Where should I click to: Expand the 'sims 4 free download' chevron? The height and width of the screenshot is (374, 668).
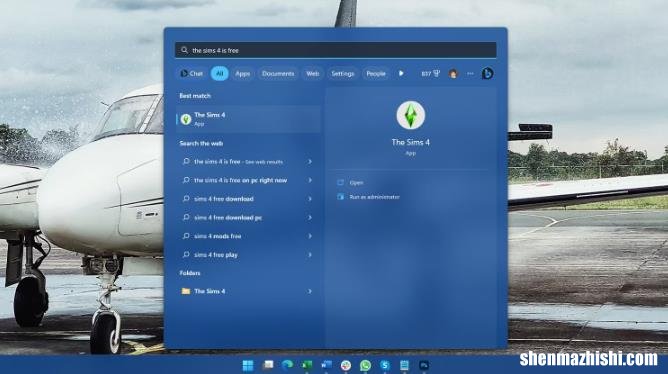(310, 199)
